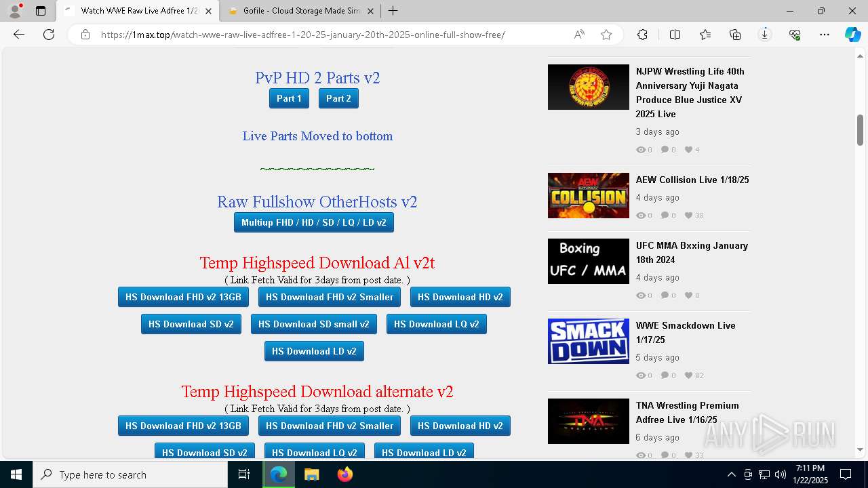Open UFC MMA Bxxing January 18th link
The image size is (868, 488).
point(692,253)
